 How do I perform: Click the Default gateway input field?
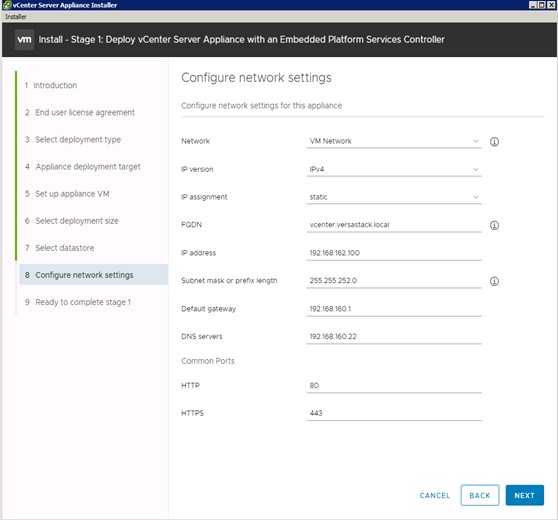point(394,309)
